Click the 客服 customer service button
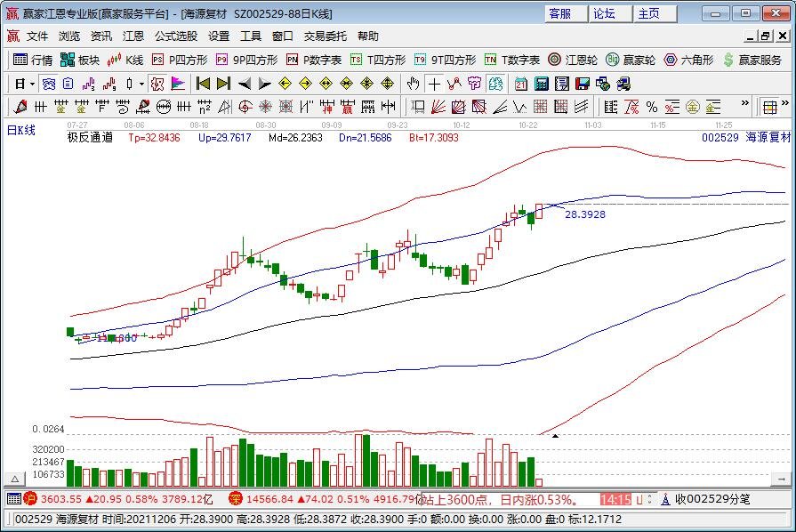 pos(560,13)
